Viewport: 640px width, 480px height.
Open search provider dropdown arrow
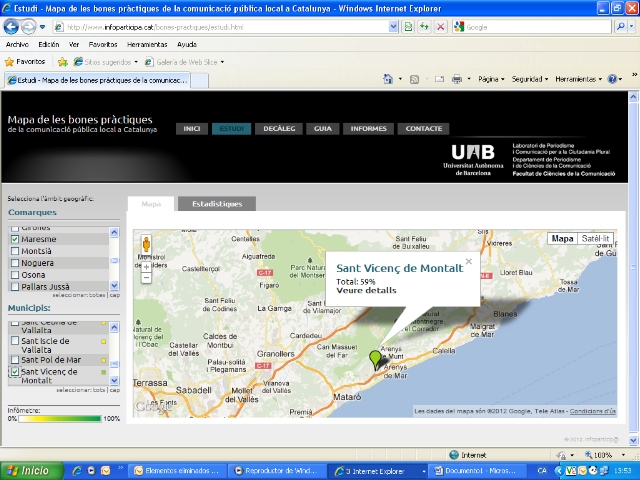632,27
